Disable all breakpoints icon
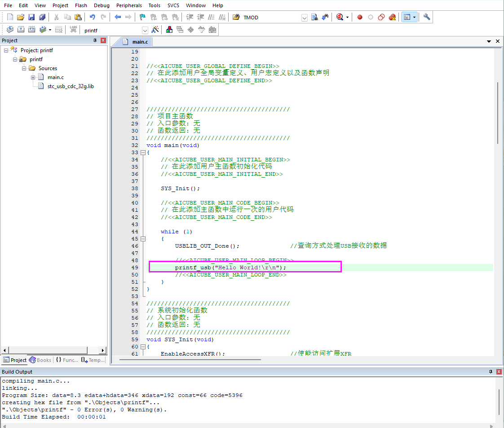This screenshot has width=504, height=428. click(x=381, y=17)
